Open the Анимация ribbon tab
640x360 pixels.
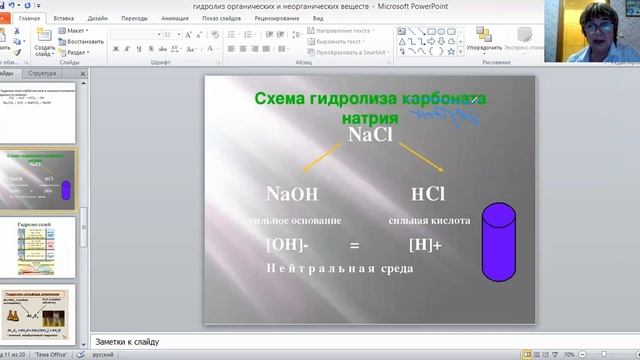point(175,18)
